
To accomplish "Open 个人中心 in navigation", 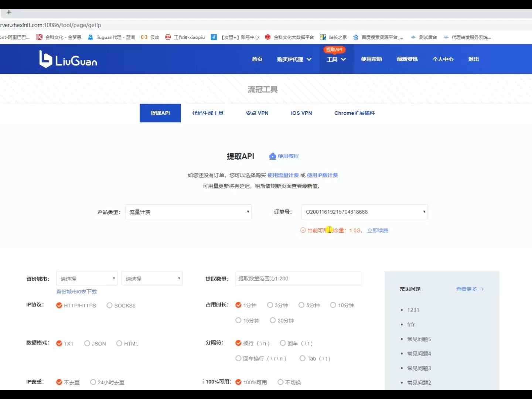I will point(443,59).
